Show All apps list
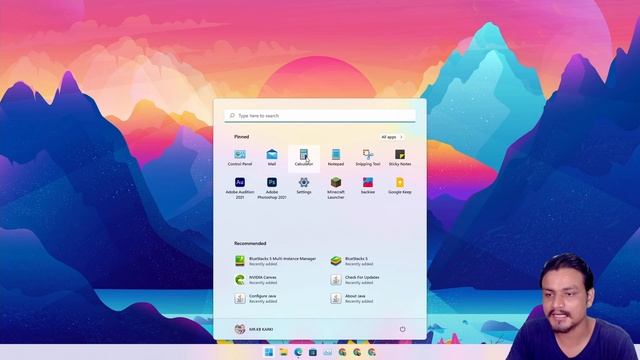The height and width of the screenshot is (360, 640). 392,137
